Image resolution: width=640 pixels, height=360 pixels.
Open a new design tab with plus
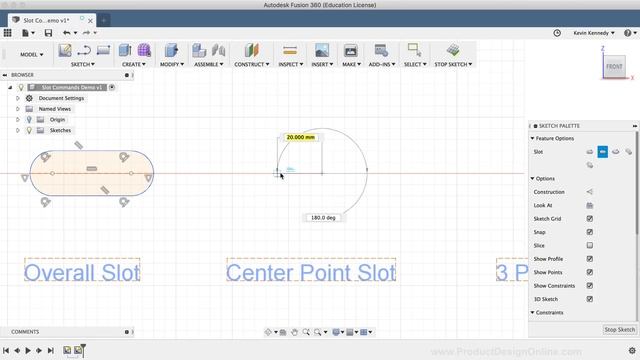tap(103, 20)
